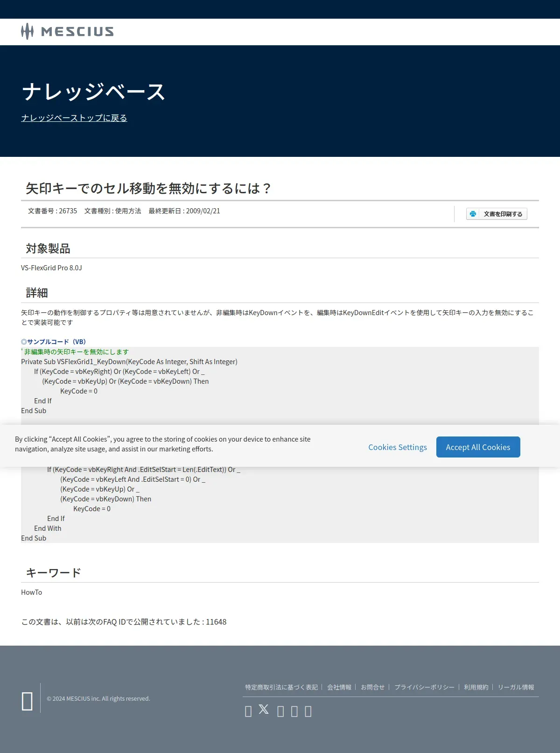
Task: Open リーガル情報 footer link
Action: (516, 687)
